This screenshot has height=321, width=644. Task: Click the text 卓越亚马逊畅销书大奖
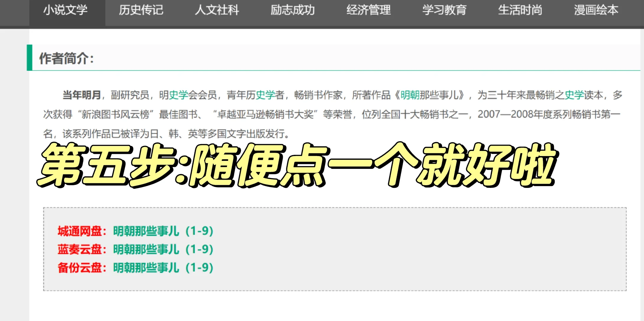click(265, 114)
